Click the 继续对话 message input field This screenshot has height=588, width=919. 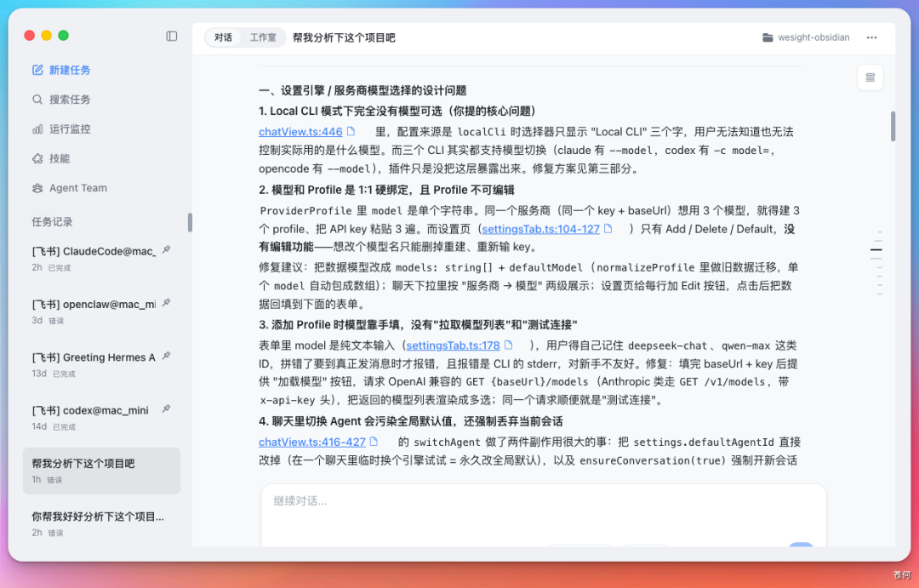point(543,515)
